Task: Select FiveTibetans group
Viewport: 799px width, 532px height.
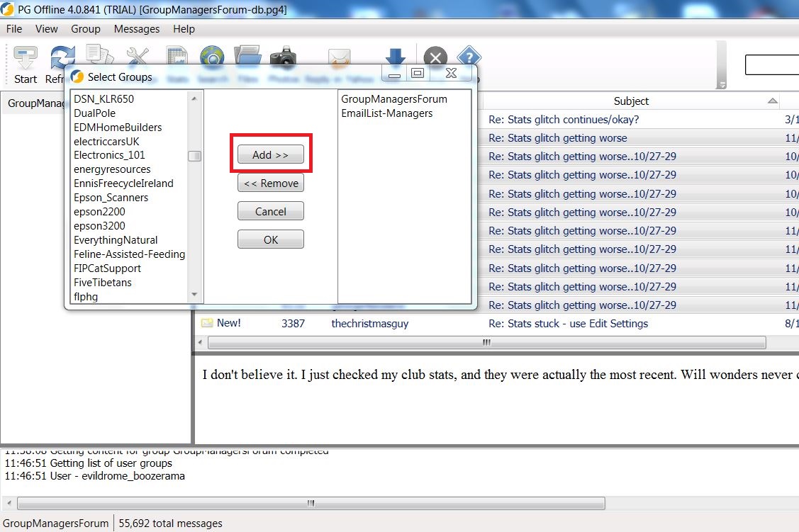Action: (102, 282)
